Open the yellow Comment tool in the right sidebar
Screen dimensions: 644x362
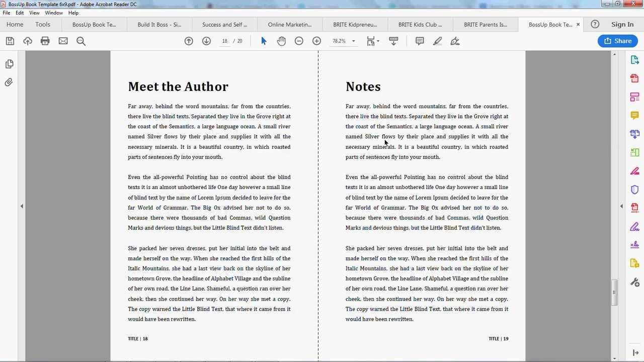coord(634,115)
